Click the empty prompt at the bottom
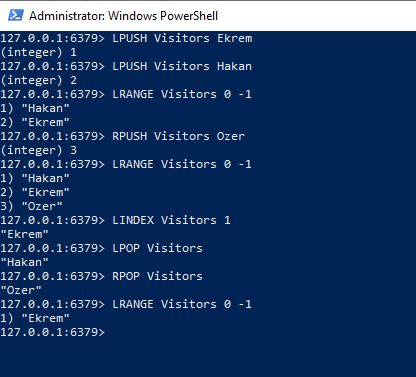 tap(52, 332)
